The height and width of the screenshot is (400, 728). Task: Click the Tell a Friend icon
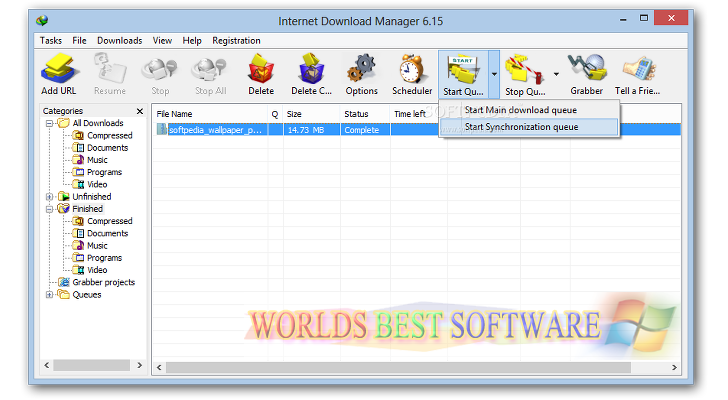click(x=639, y=69)
